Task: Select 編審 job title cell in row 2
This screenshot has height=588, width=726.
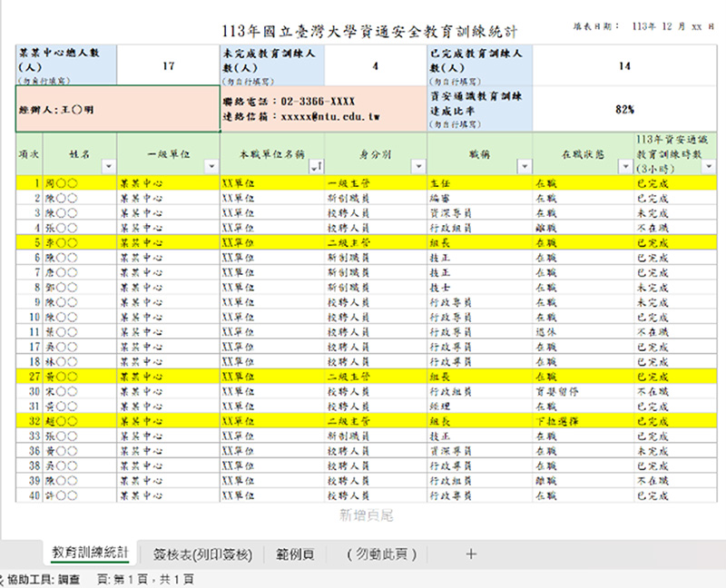Action: pos(480,198)
